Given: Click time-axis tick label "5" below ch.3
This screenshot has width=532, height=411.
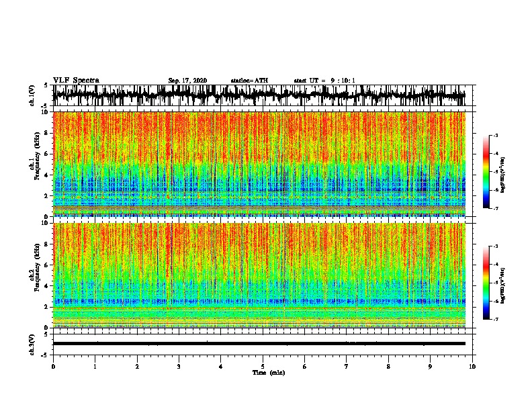Looking at the screenshot, I should (263, 367).
